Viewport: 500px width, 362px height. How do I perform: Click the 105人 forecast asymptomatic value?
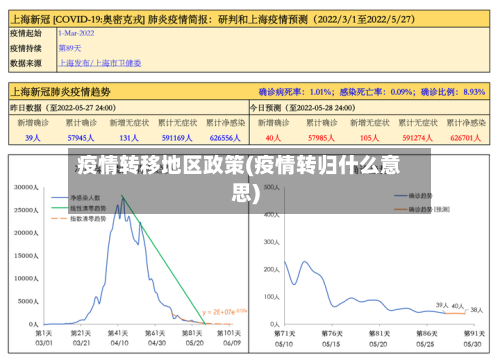[369, 138]
